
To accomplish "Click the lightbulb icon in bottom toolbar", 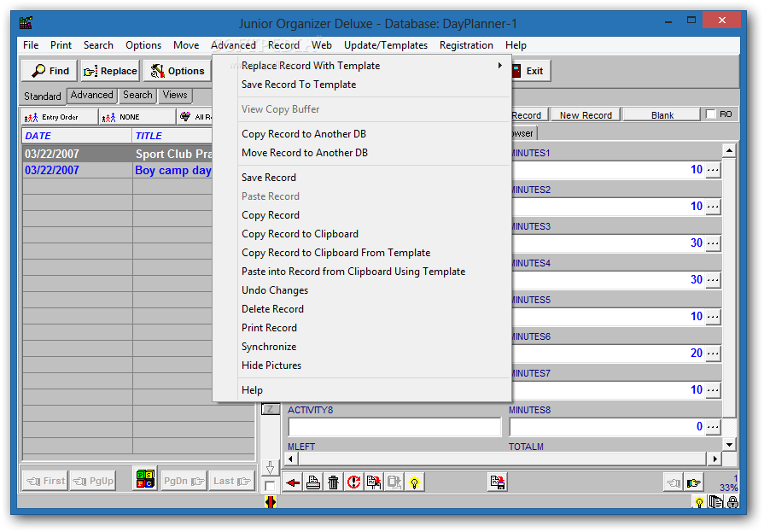I will point(415,482).
